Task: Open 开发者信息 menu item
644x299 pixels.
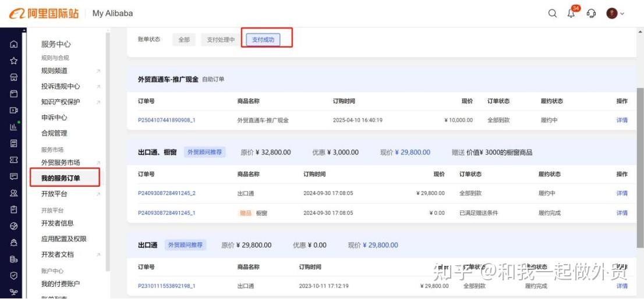Action: click(58, 223)
